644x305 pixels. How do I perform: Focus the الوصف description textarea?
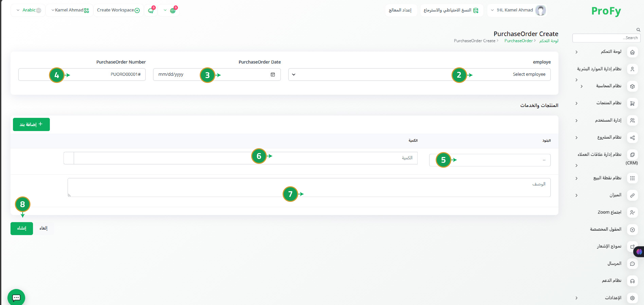click(309, 188)
